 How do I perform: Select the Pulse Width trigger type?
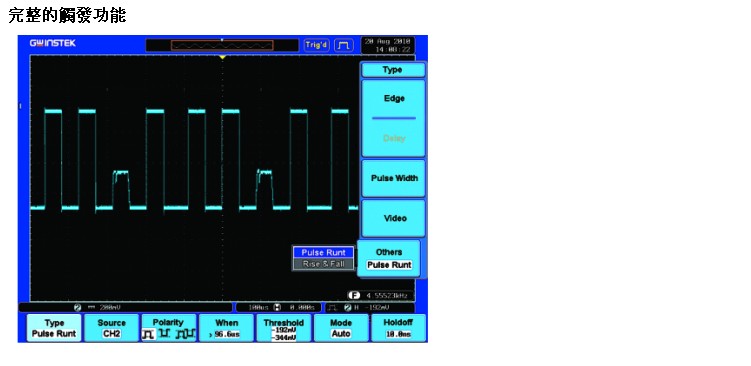(x=394, y=178)
